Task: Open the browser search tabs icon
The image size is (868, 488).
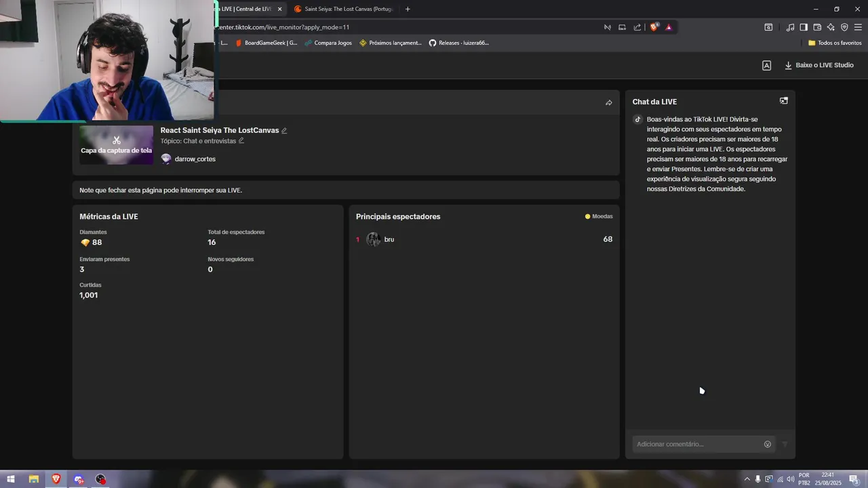Action: pyautogui.click(x=768, y=27)
